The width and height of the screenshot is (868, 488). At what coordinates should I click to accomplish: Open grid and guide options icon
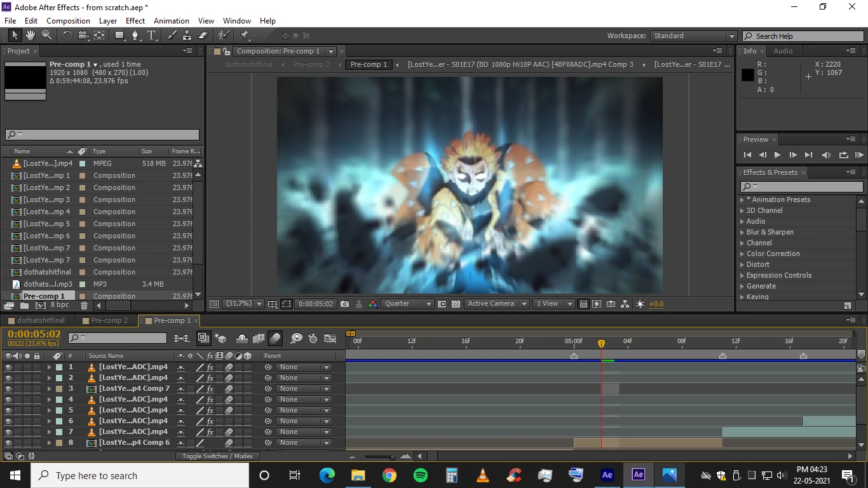pos(273,304)
